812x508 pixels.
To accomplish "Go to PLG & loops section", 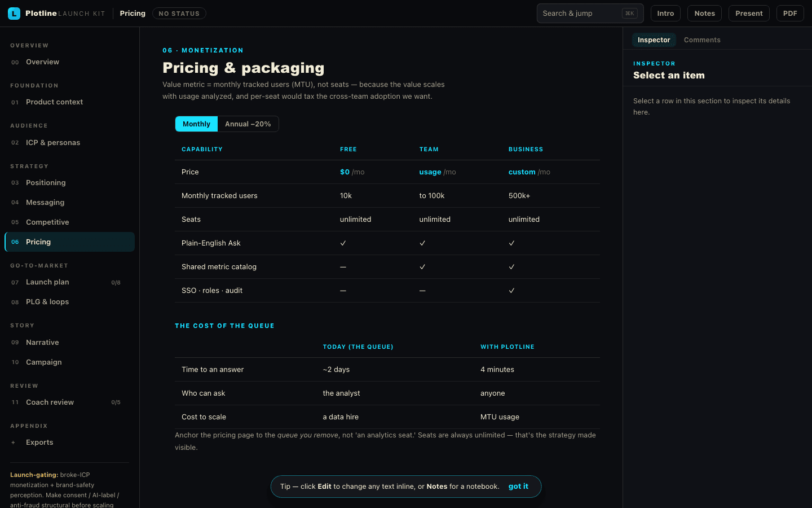I will pyautogui.click(x=69, y=302).
